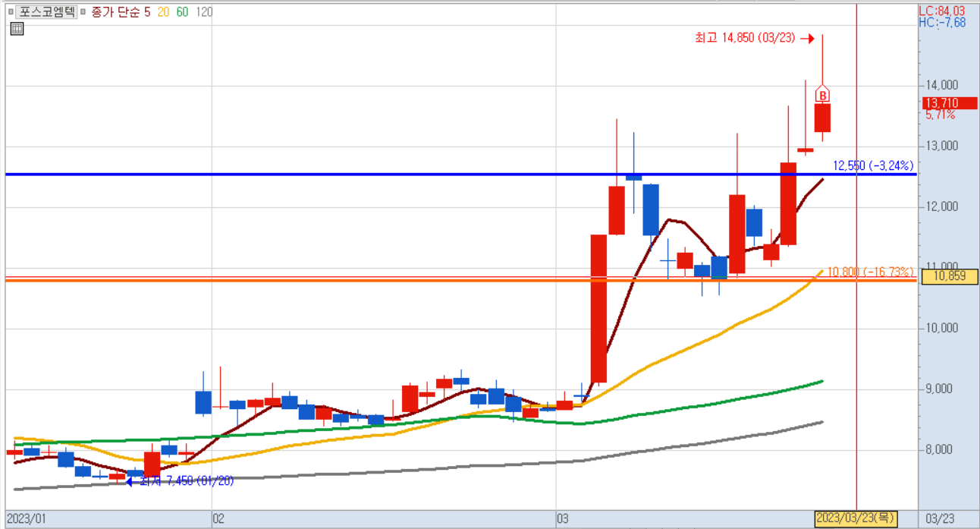Click the 포스코엠텍 stock name button

(x=46, y=12)
